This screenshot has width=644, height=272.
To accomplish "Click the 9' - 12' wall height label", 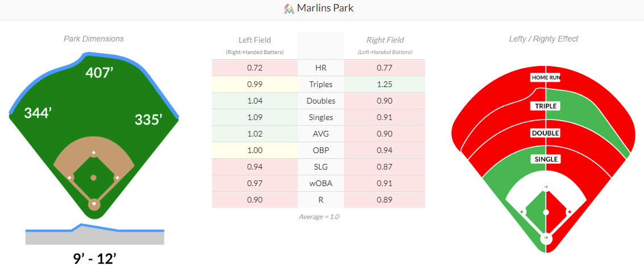I will 95,259.
